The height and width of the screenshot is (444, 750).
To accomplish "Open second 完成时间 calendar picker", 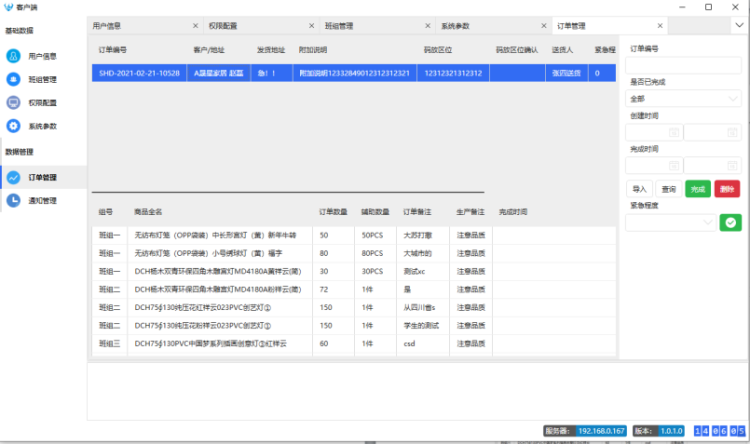I will (x=732, y=165).
